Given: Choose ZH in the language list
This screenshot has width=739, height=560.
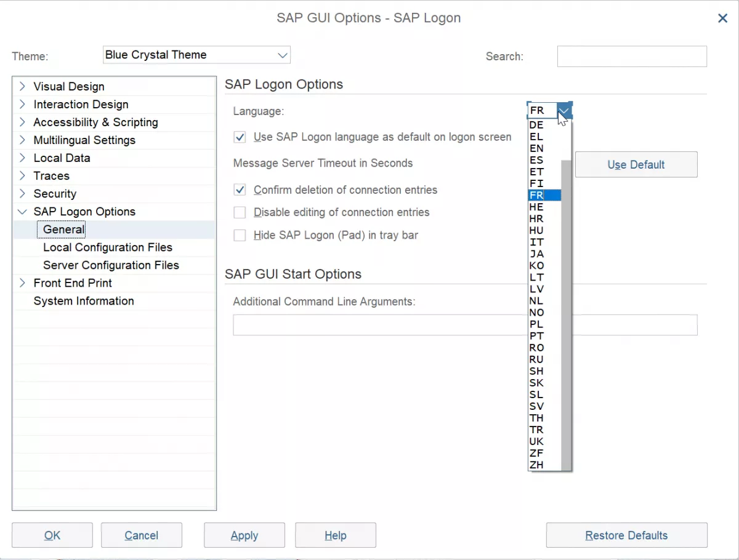Looking at the screenshot, I should (x=544, y=465).
